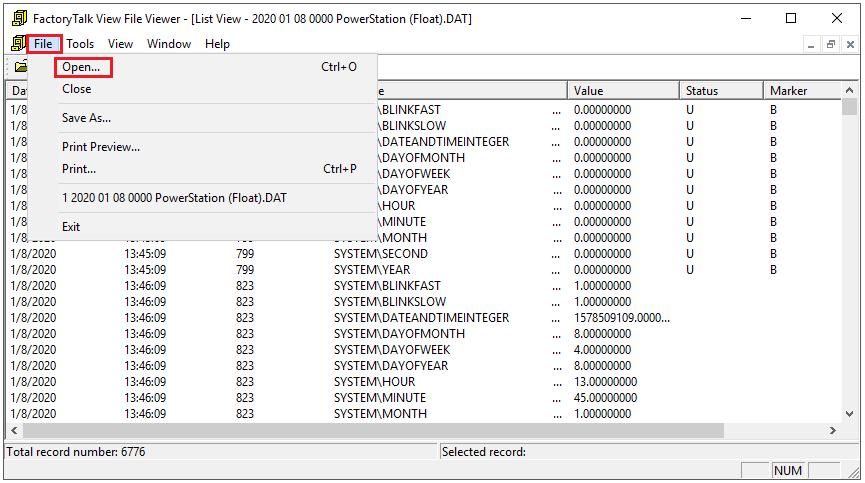Click the value 45.00000000 cell
Screen dimensions: 865x483
click(605, 398)
